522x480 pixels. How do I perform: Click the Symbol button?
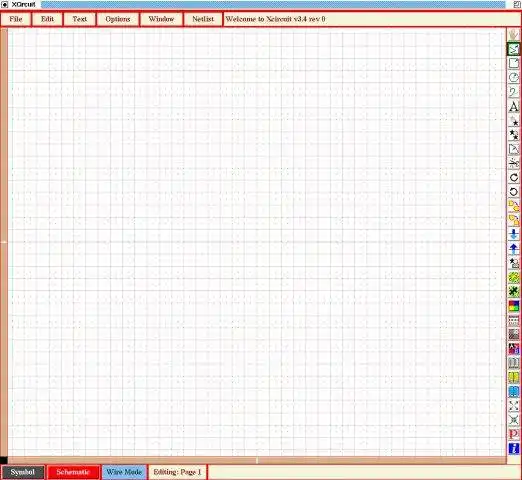click(23, 472)
